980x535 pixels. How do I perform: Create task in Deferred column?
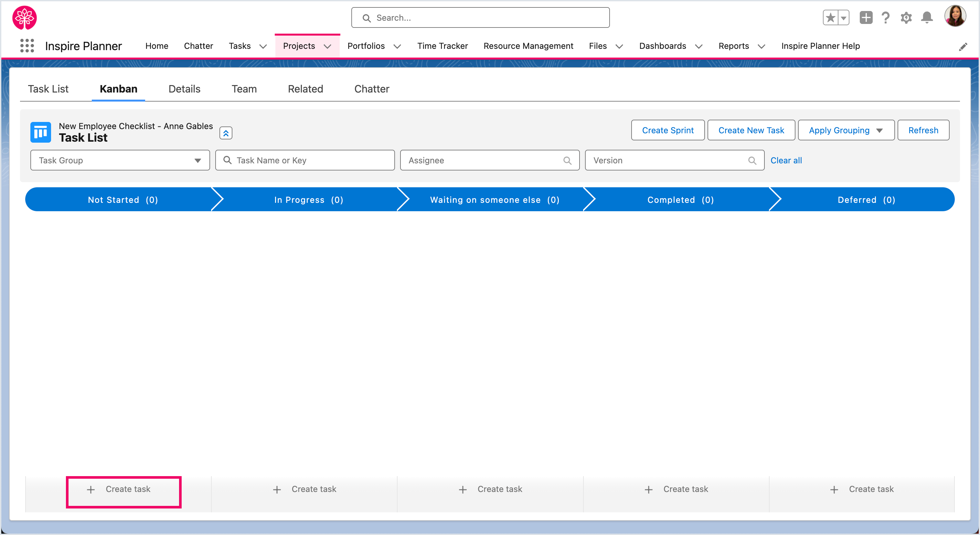tap(862, 489)
